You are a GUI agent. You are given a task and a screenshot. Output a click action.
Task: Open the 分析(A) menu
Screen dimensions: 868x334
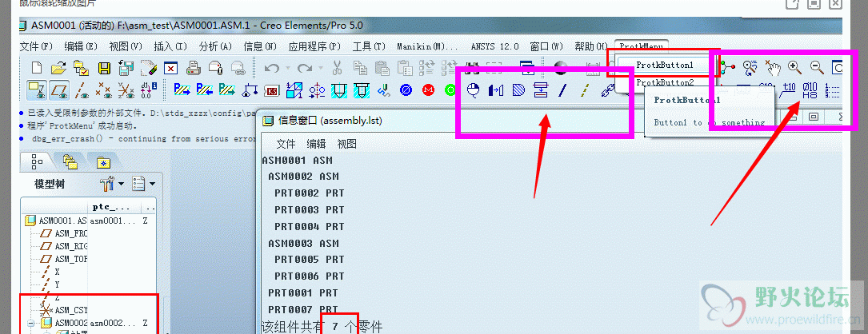pyautogui.click(x=215, y=46)
